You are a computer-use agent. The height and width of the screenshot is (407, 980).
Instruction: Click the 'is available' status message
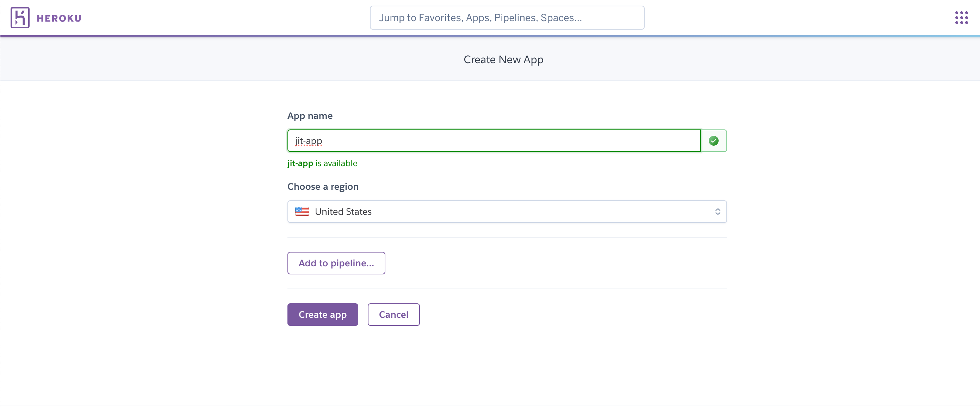pos(336,163)
